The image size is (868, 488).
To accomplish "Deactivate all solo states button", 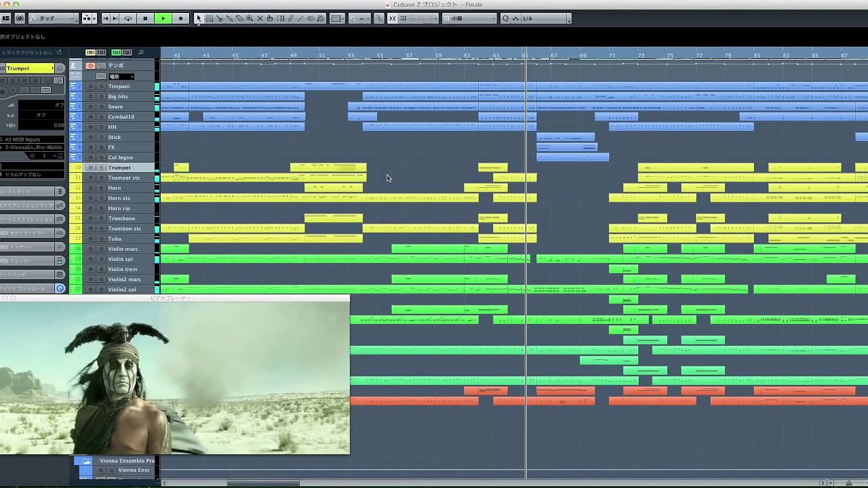I will pyautogui.click(x=101, y=52).
